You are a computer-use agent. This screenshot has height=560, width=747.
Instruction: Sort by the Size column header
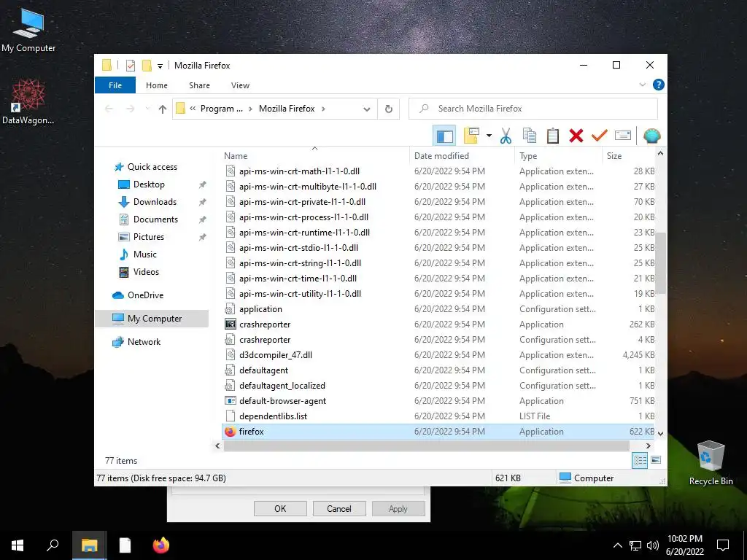pyautogui.click(x=629, y=156)
